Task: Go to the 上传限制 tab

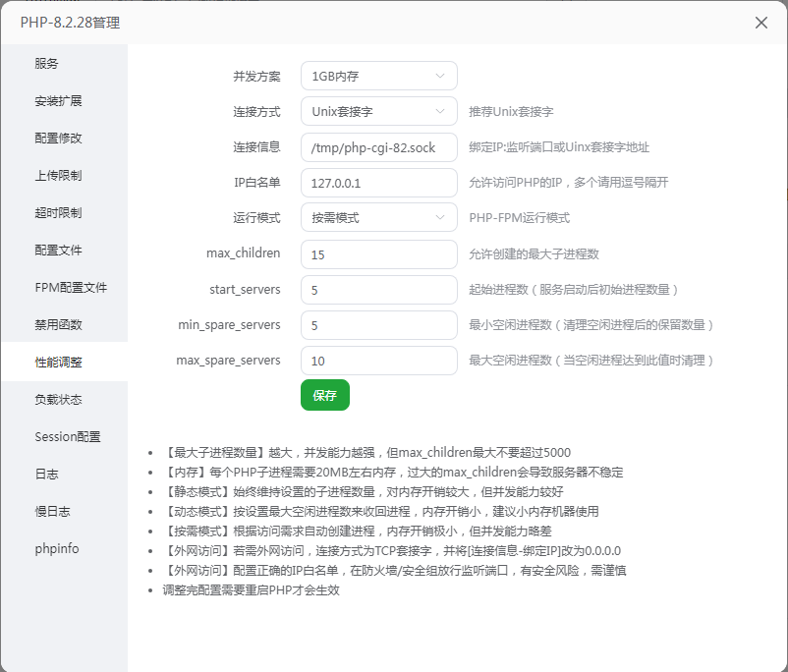Action: 58,176
